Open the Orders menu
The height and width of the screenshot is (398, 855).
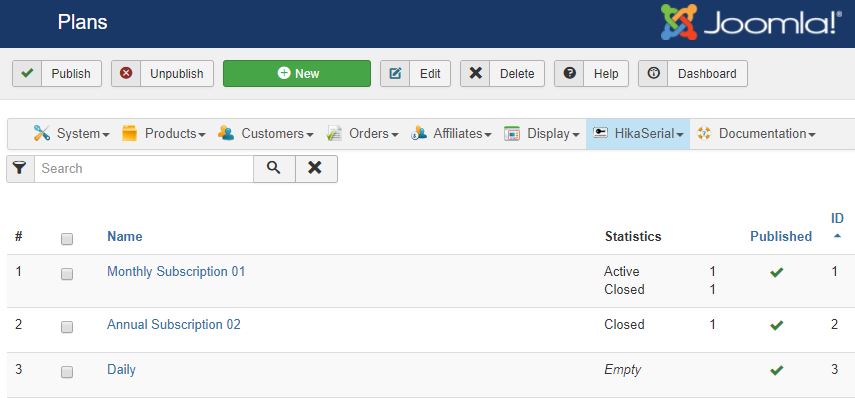point(362,134)
